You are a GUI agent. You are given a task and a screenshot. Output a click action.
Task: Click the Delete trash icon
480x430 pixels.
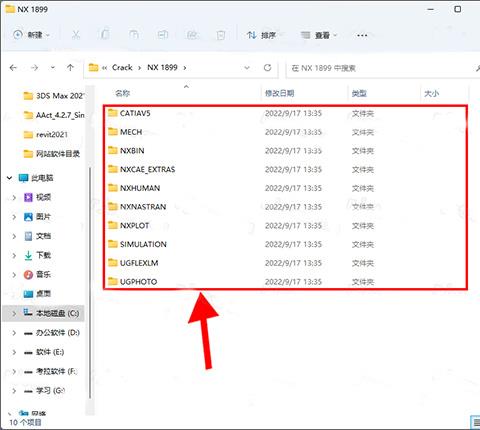point(221,35)
